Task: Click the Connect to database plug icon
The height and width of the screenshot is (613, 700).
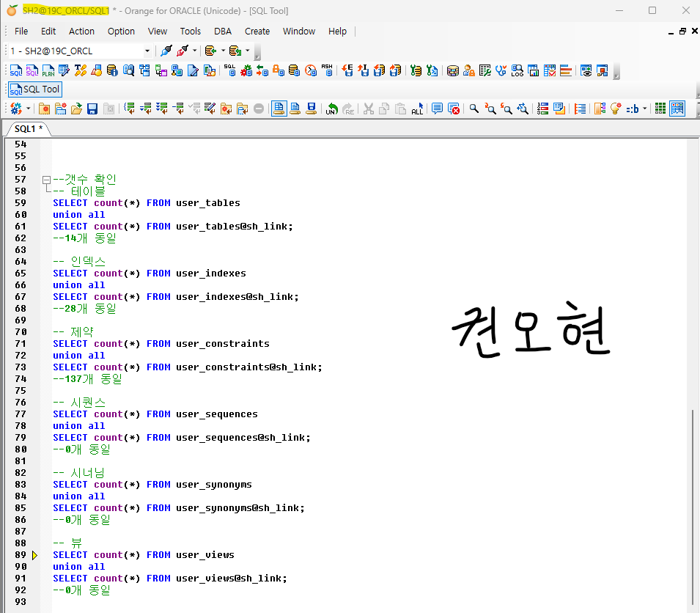Action: pos(166,51)
